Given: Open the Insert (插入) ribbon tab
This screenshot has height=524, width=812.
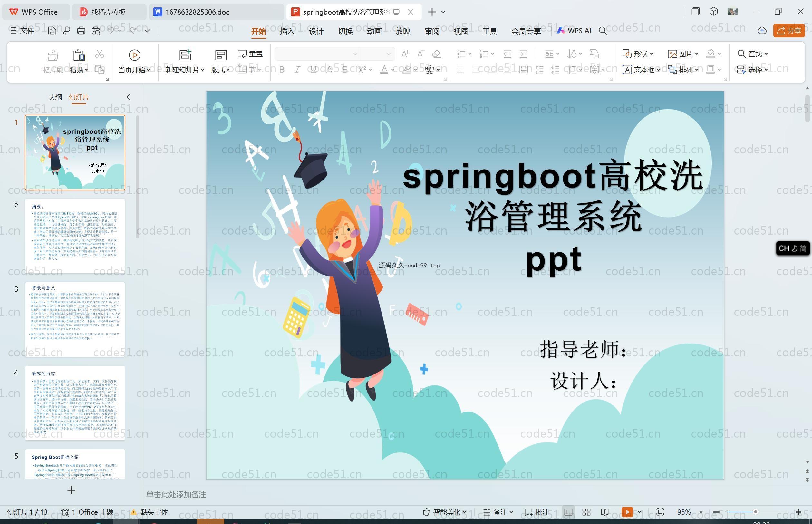Looking at the screenshot, I should tap(287, 31).
